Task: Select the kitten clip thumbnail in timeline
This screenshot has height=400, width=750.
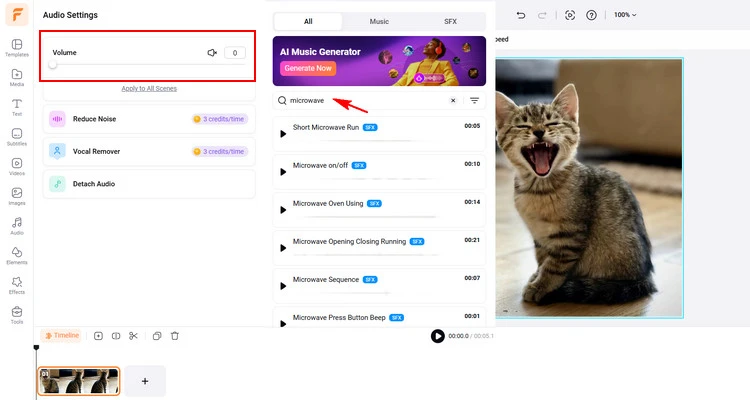Action: tap(79, 381)
